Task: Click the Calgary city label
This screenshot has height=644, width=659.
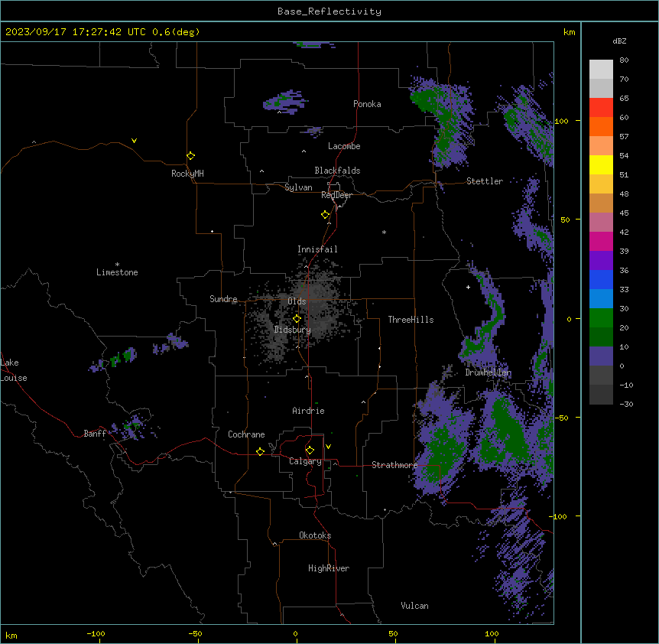Action: [x=306, y=461]
